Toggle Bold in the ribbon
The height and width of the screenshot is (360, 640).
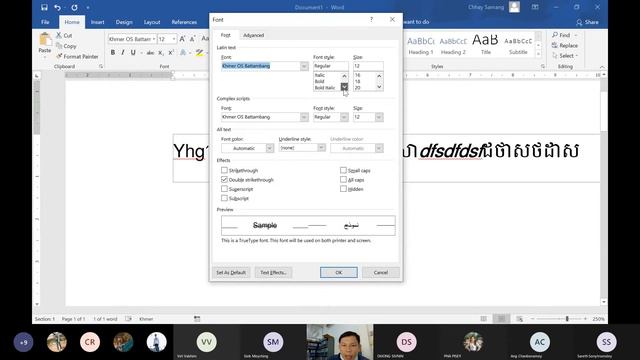coord(113,52)
